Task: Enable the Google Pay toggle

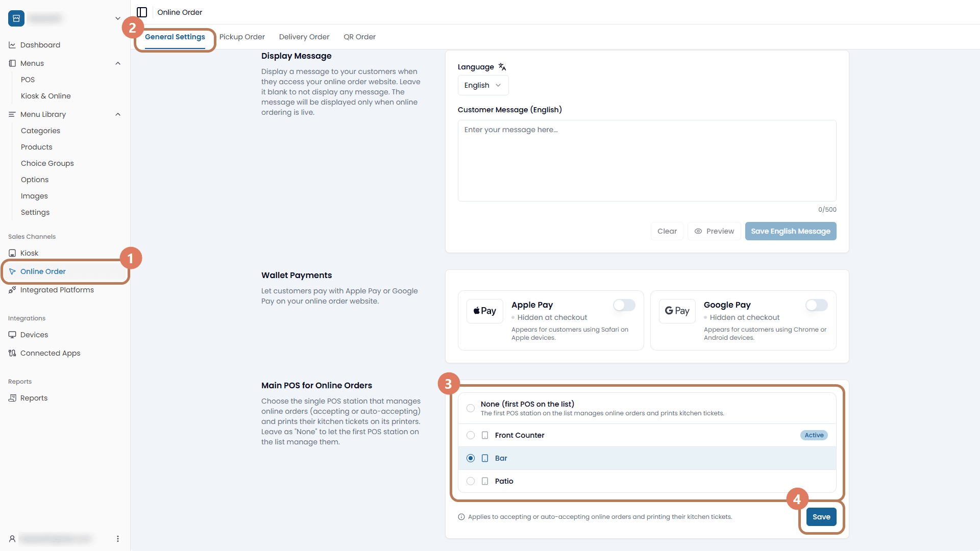Action: click(817, 305)
